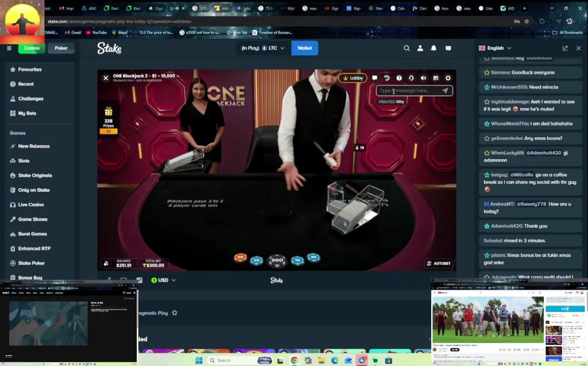Toggle the live stats icon below game
Screen dimensions: 588x366
pyautogui.click(x=139, y=280)
